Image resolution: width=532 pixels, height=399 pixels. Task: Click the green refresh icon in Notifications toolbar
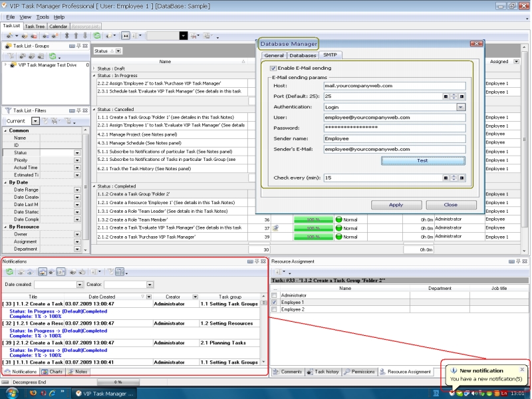[9, 271]
